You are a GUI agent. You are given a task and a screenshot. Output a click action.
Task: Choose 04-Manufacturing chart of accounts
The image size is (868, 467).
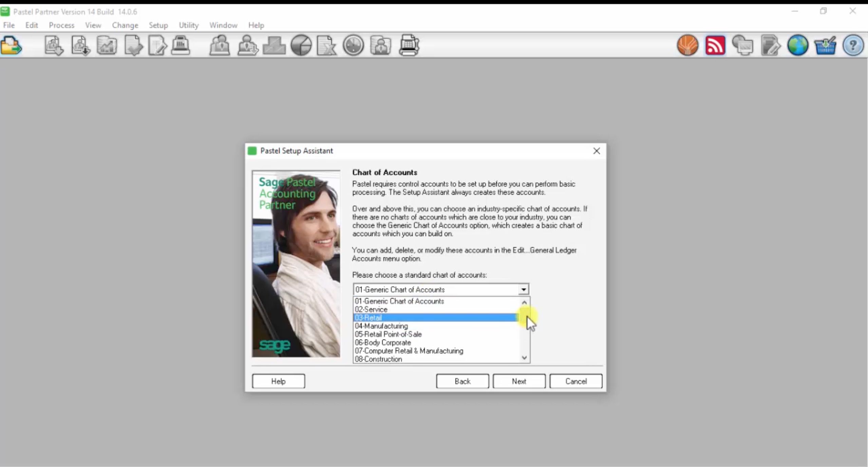(381, 326)
